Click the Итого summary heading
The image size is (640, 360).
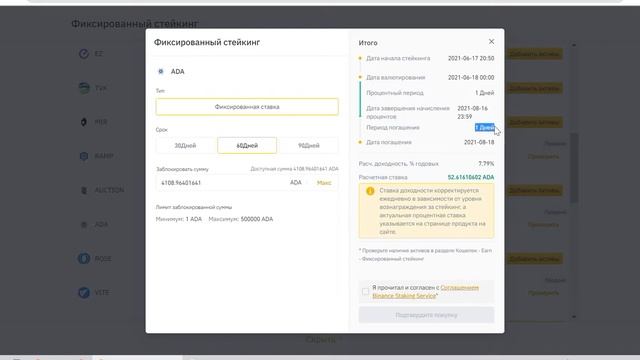(x=368, y=43)
